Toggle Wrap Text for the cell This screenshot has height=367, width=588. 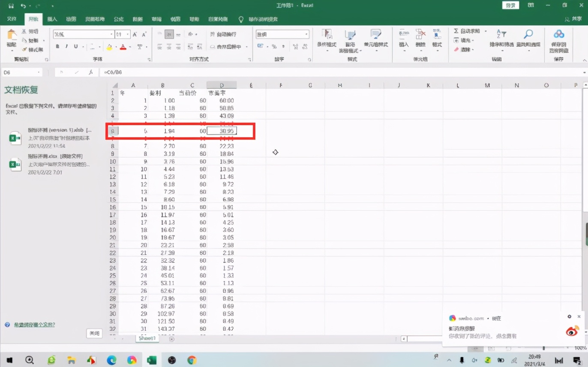(224, 34)
